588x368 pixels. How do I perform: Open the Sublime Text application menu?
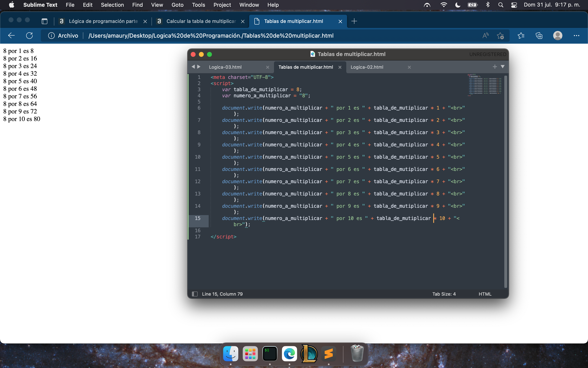tap(40, 5)
